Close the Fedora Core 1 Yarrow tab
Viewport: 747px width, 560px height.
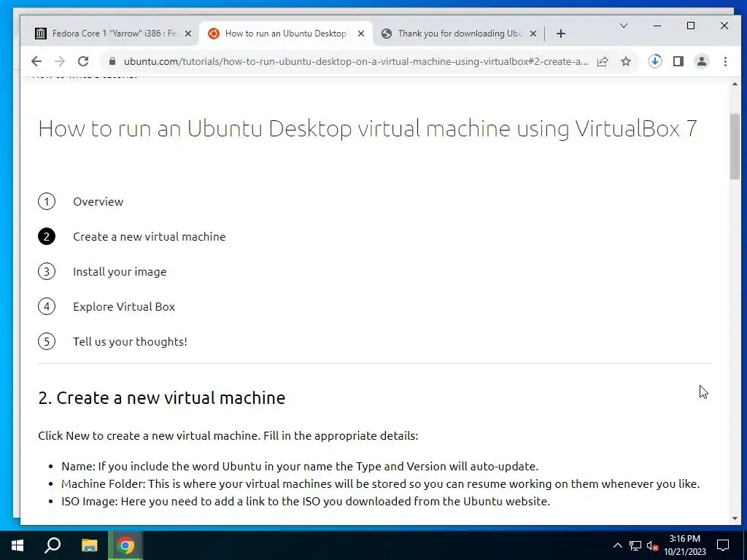coord(188,34)
